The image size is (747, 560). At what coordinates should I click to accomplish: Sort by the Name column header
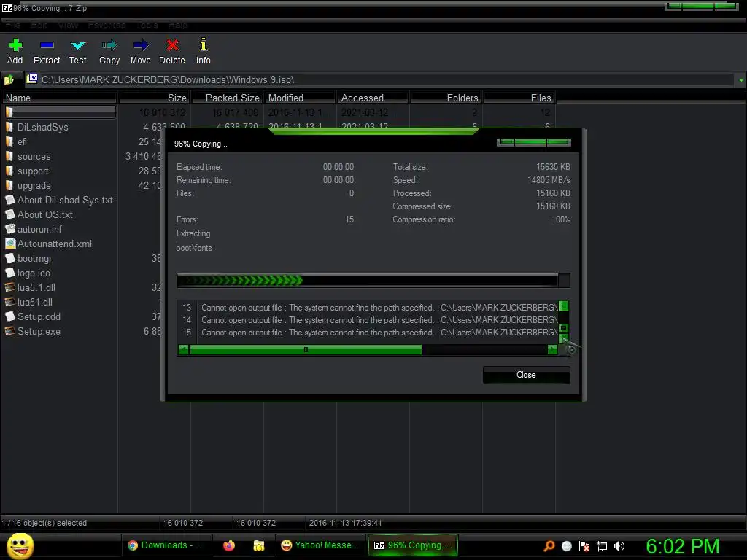59,98
